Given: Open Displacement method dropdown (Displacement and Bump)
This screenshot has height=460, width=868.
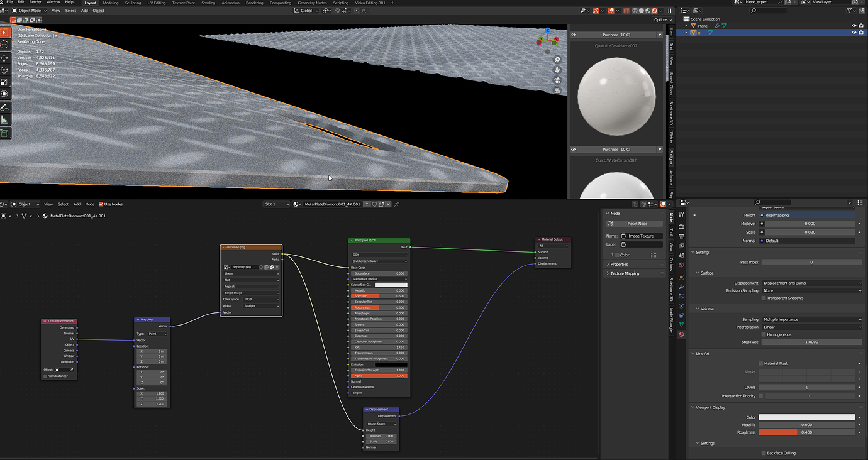Looking at the screenshot, I should click(x=812, y=283).
